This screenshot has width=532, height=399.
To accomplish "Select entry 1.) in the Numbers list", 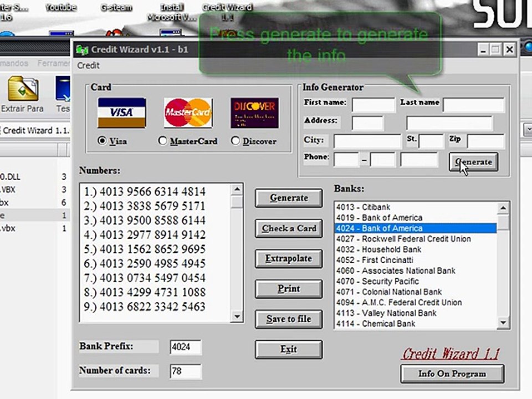I will click(x=145, y=192).
